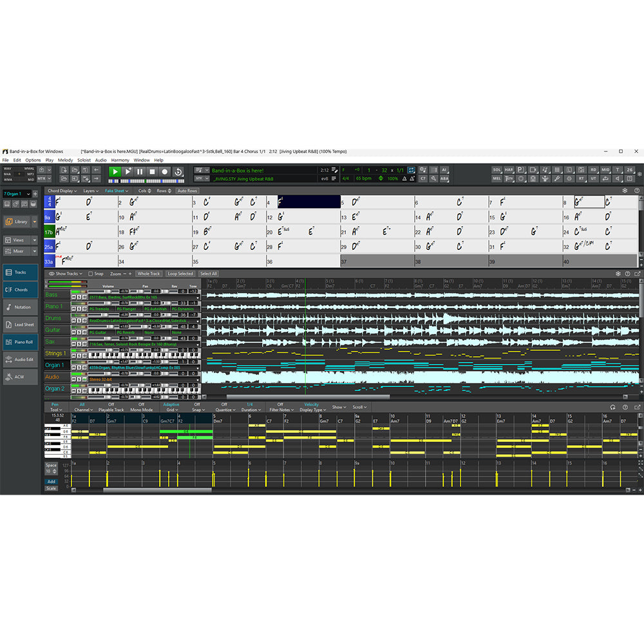Click the Select All button
This screenshot has width=644, height=644.
coord(207,273)
